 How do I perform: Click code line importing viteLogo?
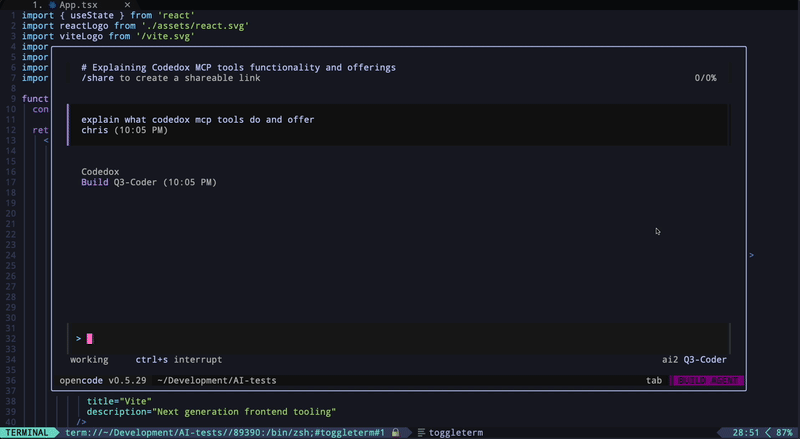[108, 36]
